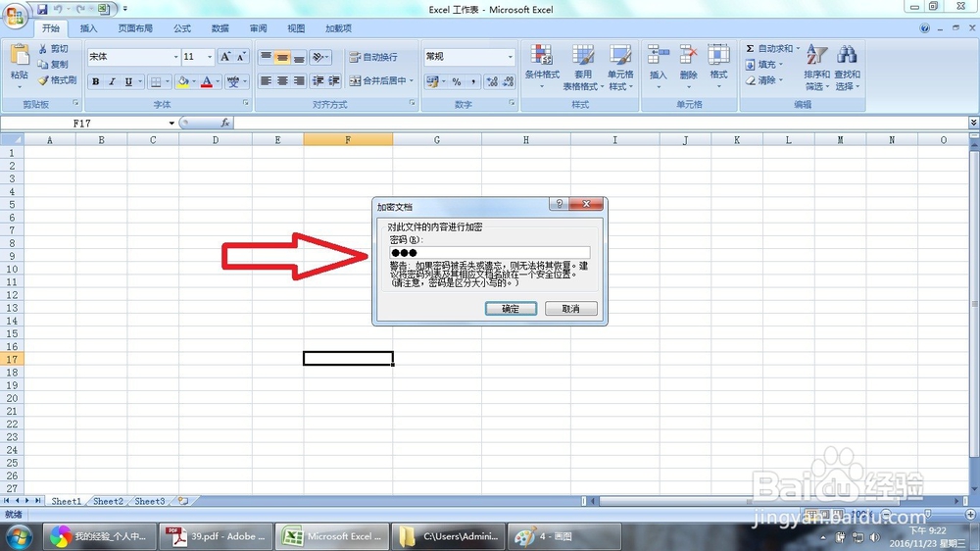Open the borders dropdown arrow
The height and width of the screenshot is (551, 980).
point(168,81)
